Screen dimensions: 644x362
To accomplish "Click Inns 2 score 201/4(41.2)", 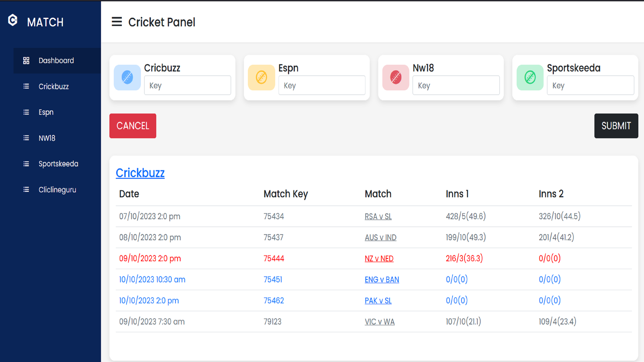I will tap(556, 237).
